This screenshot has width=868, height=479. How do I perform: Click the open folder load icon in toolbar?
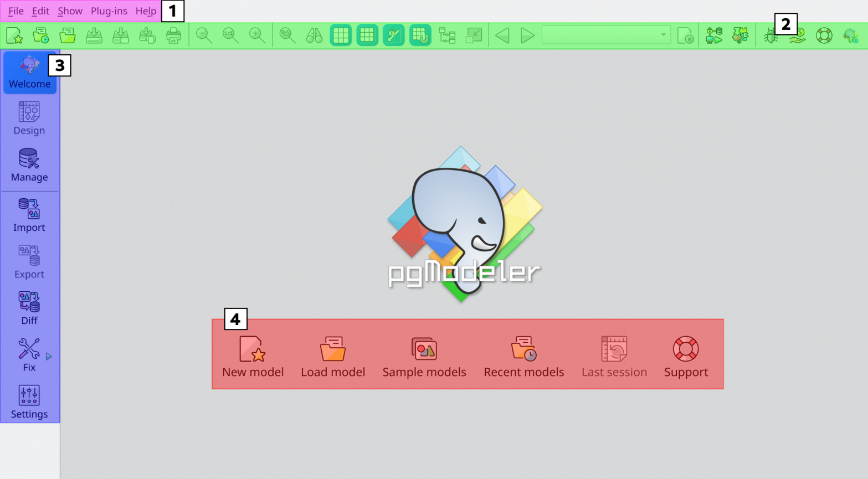(x=68, y=35)
